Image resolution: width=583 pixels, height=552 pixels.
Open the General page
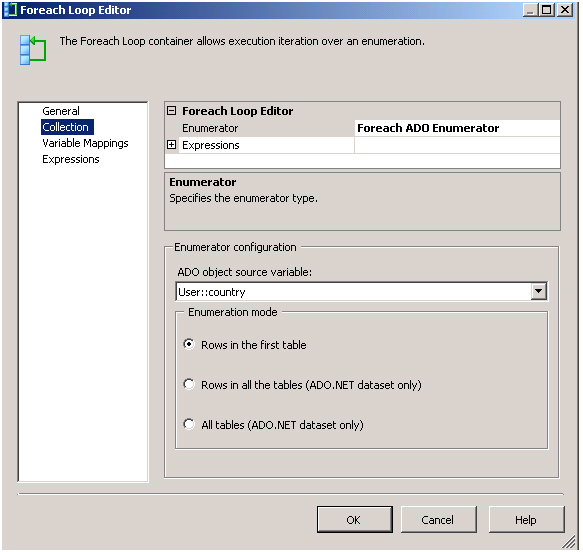click(61, 111)
